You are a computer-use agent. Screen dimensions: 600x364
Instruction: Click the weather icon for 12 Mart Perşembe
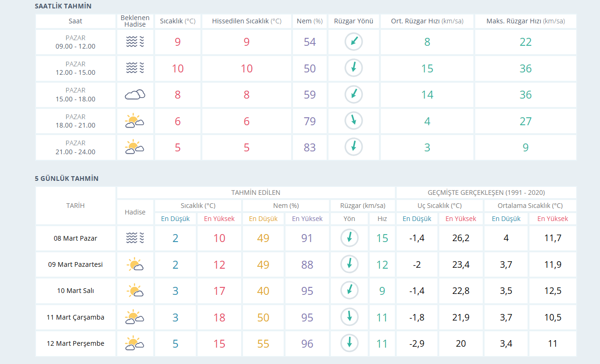click(x=135, y=343)
